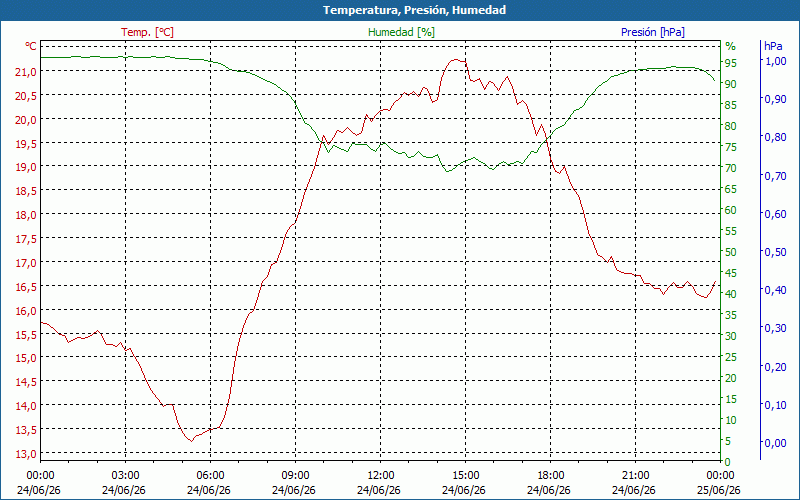Screen dimensions: 800x500
Task: Click the 17,0 value on the temperature axis
Action: click(26, 263)
